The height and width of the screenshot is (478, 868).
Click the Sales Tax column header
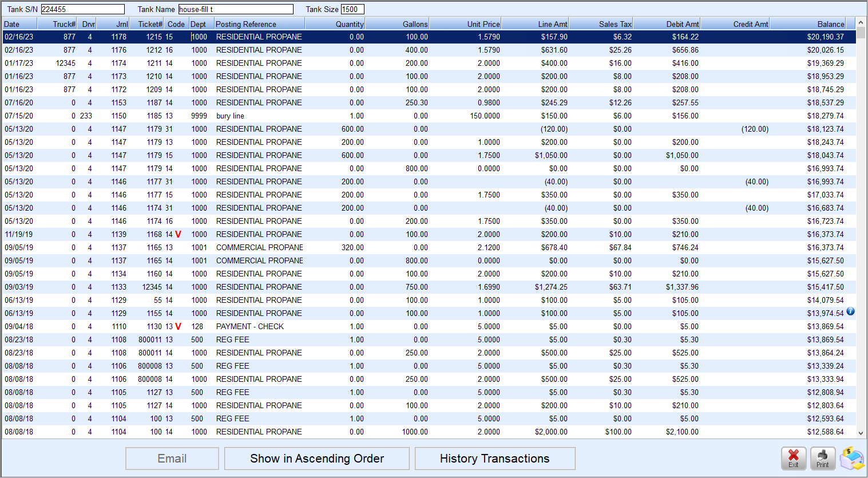pyautogui.click(x=601, y=24)
